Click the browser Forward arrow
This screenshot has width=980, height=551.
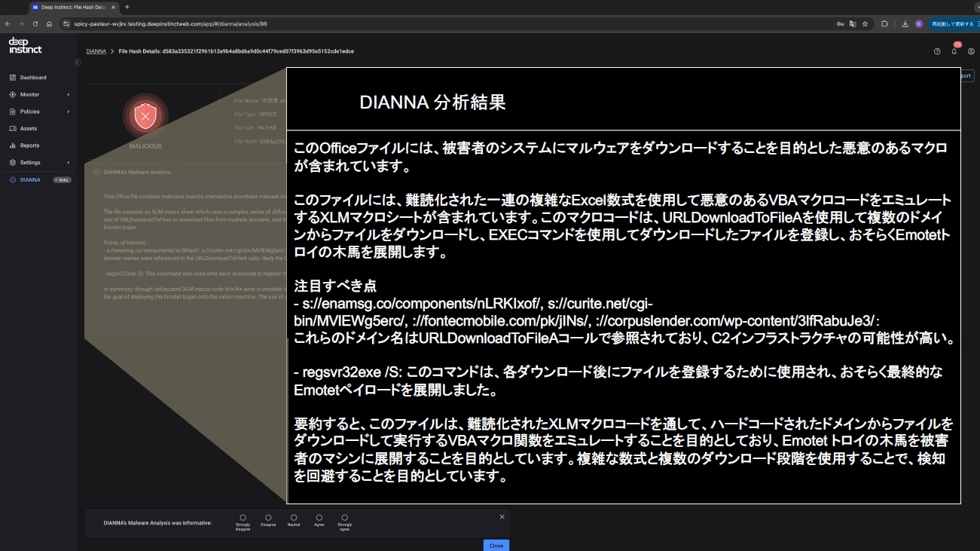pyautogui.click(x=22, y=23)
